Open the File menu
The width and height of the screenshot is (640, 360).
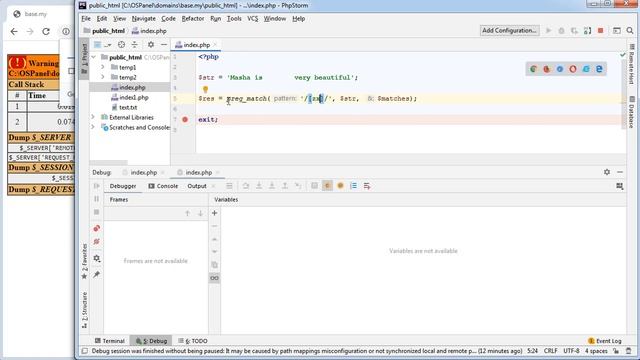86,19
